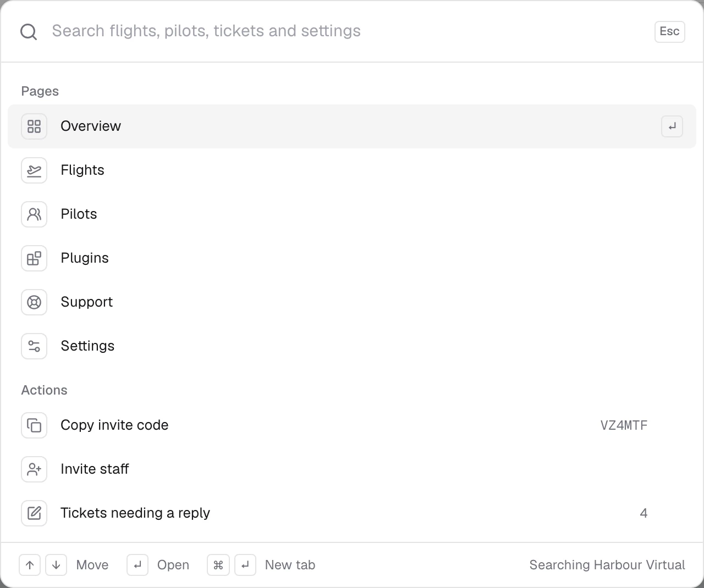The image size is (704, 588).
Task: Select the Pilots page entry
Action: point(352,214)
